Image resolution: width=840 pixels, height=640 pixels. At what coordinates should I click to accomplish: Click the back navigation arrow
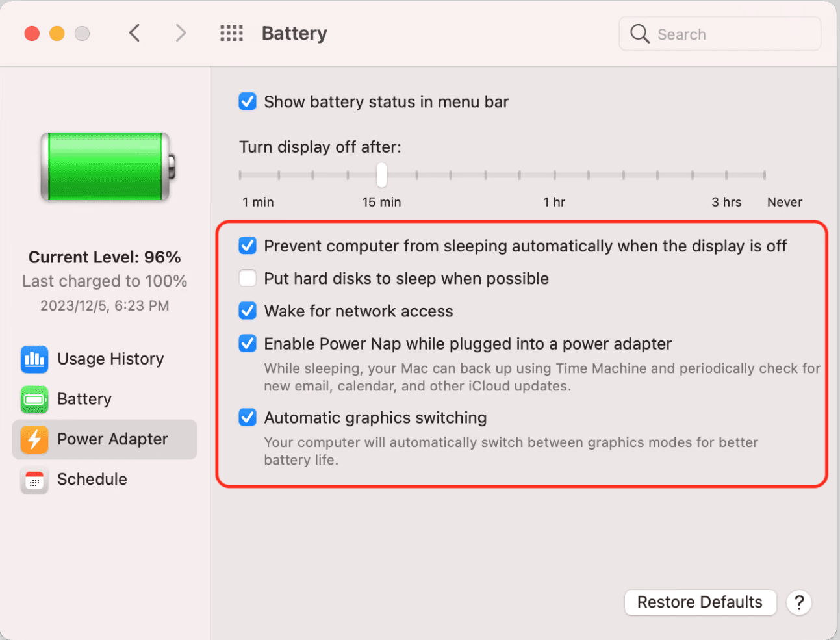click(134, 32)
